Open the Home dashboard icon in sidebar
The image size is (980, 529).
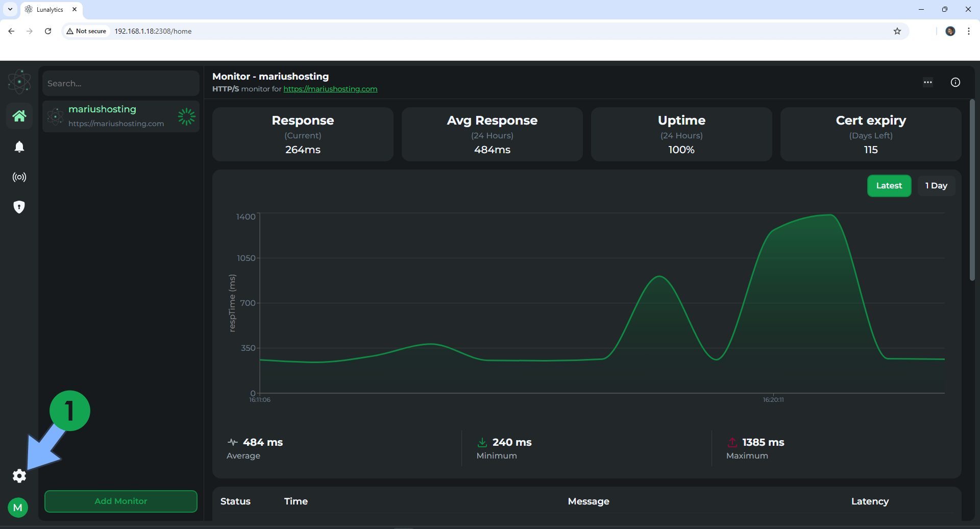19,116
